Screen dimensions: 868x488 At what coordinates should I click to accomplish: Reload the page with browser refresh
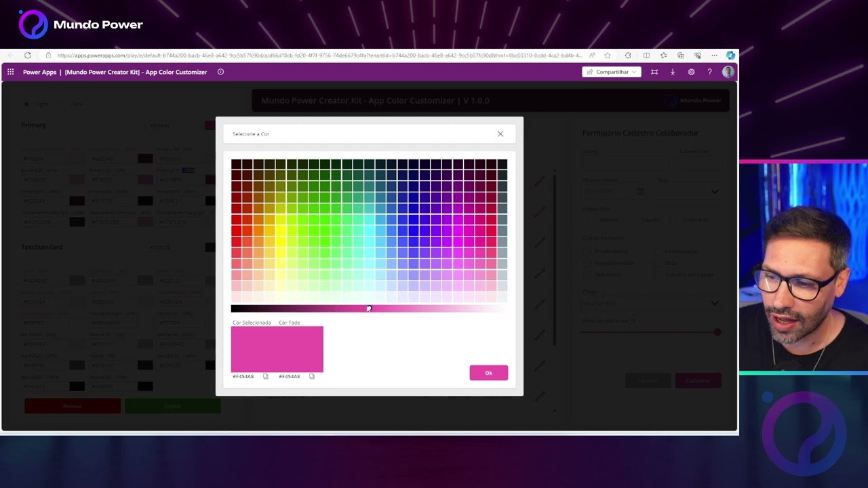pos(28,56)
